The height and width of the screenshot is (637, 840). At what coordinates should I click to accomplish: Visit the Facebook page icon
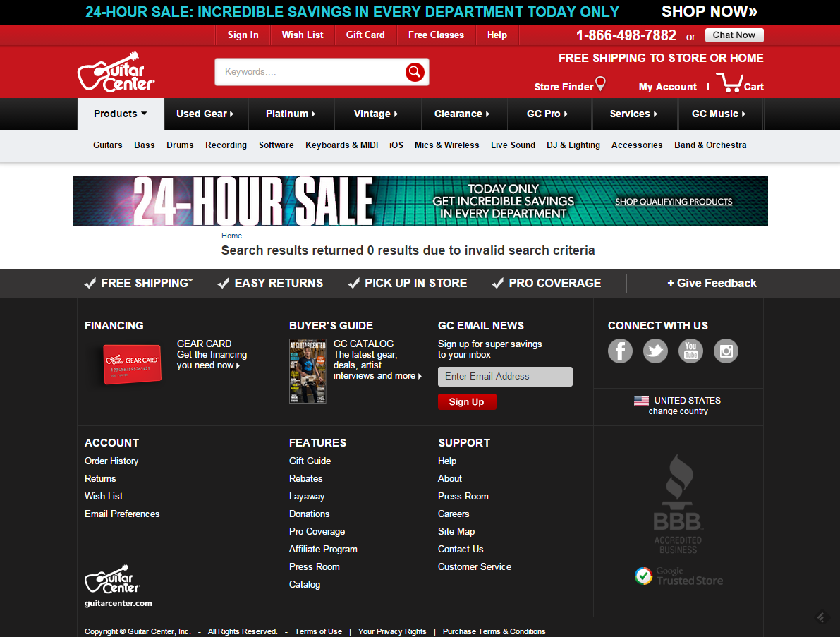620,351
